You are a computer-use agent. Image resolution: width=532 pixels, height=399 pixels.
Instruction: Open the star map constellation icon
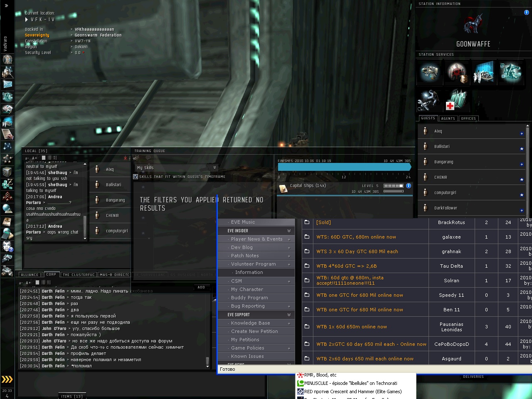pos(7,147)
